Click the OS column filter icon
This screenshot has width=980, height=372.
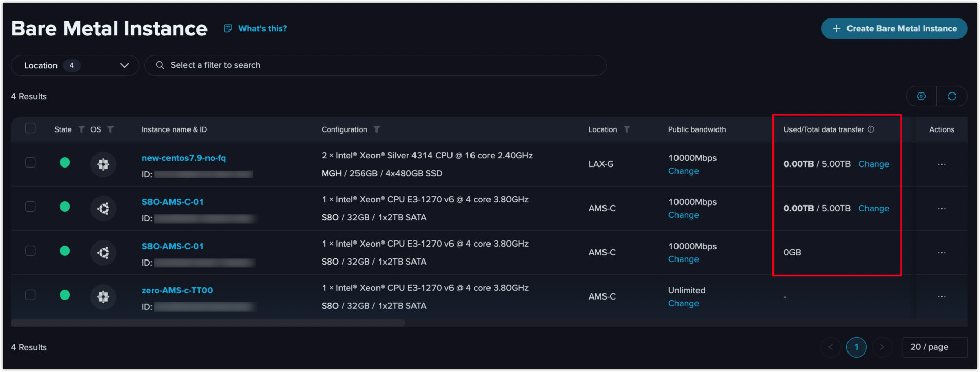(110, 129)
